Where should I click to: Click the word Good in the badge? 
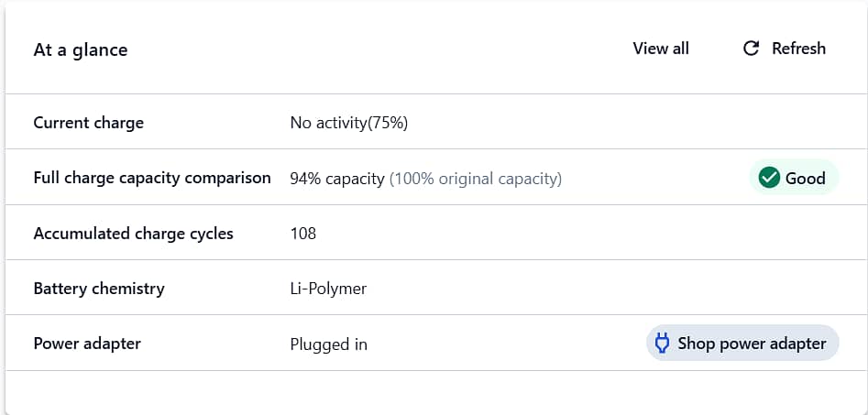[x=805, y=178]
